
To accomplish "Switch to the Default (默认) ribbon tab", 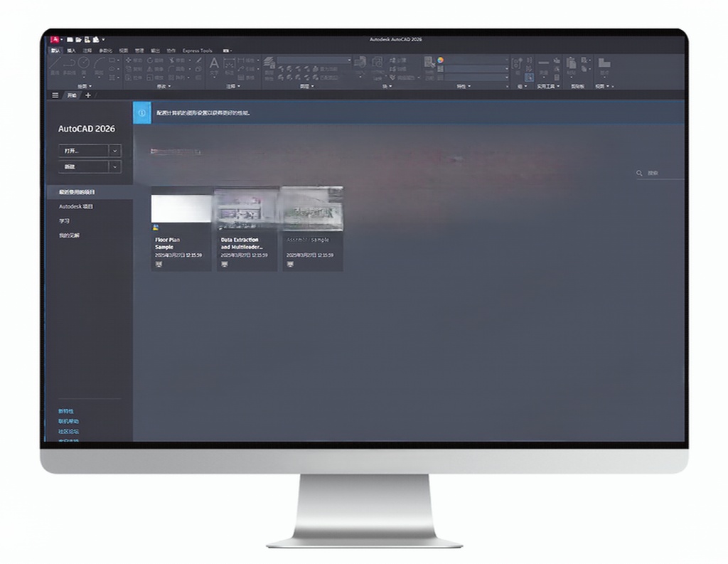I will (55, 50).
